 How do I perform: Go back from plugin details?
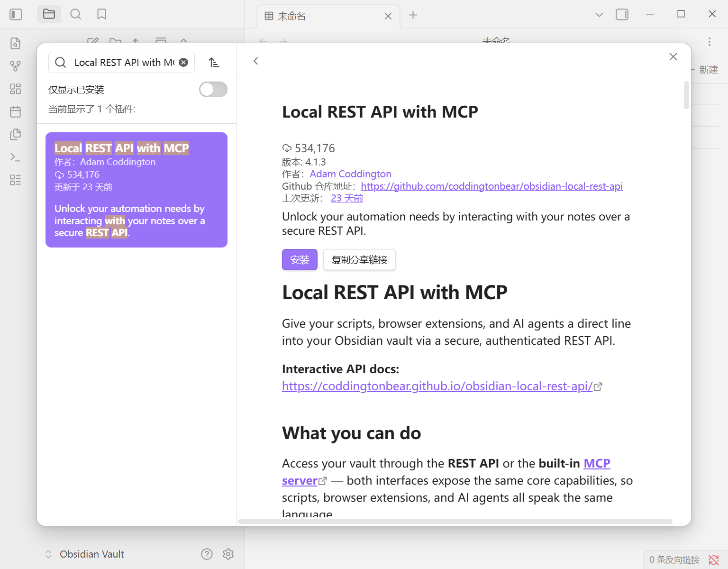coord(256,61)
